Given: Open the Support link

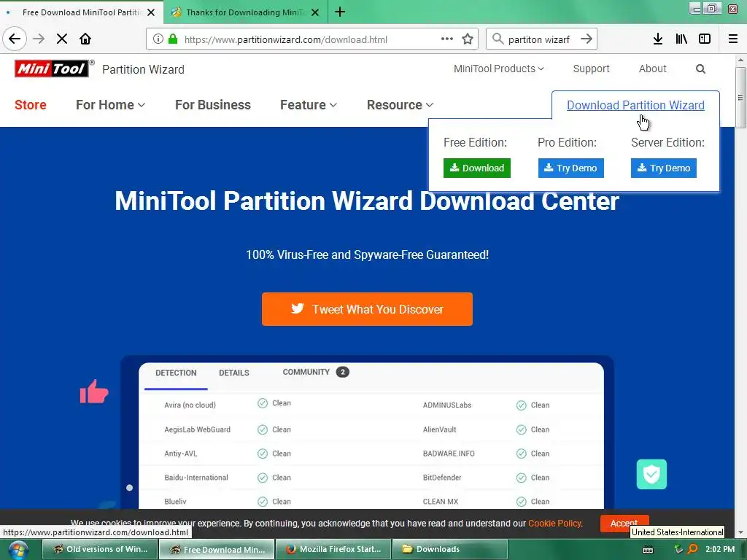Looking at the screenshot, I should 591,69.
